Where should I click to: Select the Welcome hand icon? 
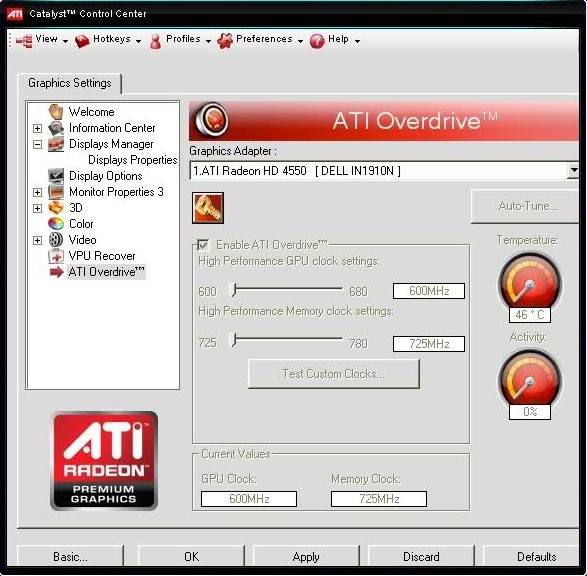56,112
